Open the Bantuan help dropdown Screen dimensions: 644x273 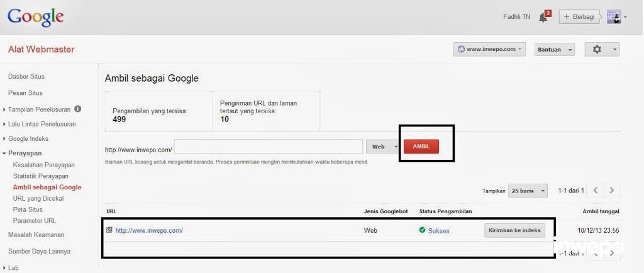pyautogui.click(x=554, y=49)
